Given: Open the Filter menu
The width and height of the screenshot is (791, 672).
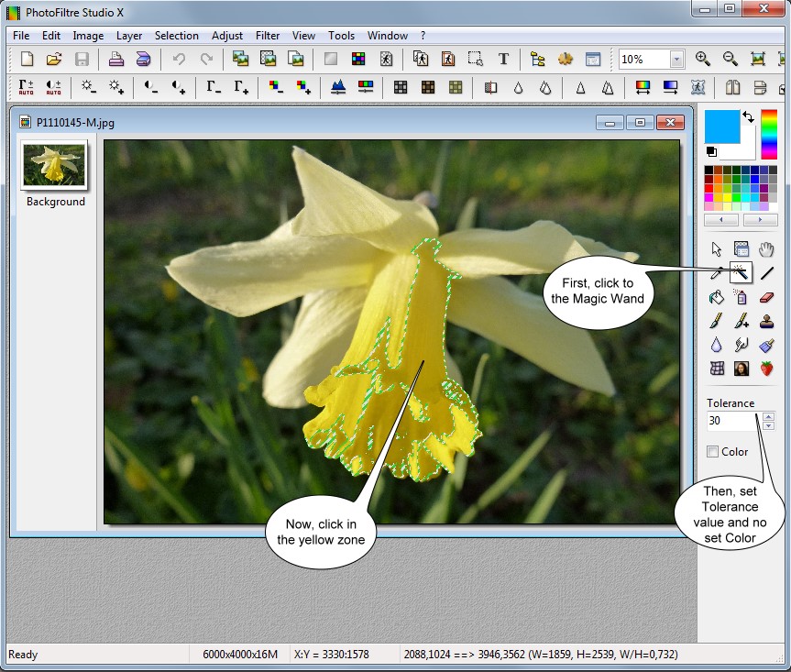Looking at the screenshot, I should [268, 36].
